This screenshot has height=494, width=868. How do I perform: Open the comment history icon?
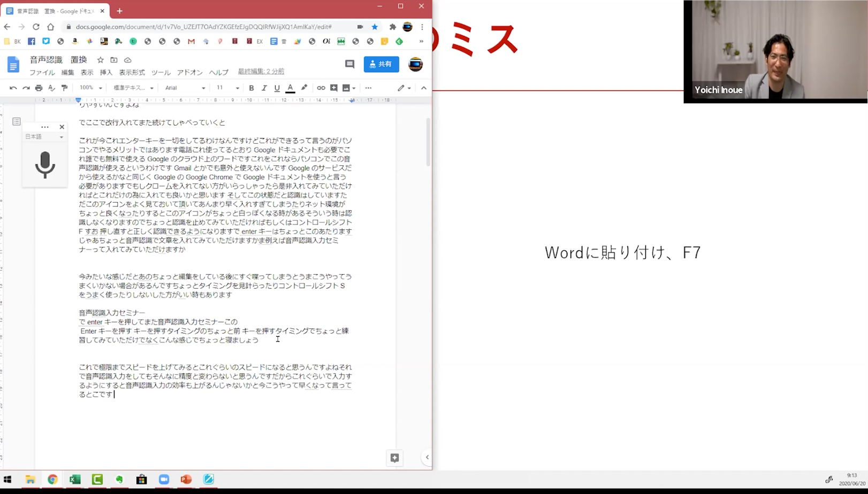(349, 64)
